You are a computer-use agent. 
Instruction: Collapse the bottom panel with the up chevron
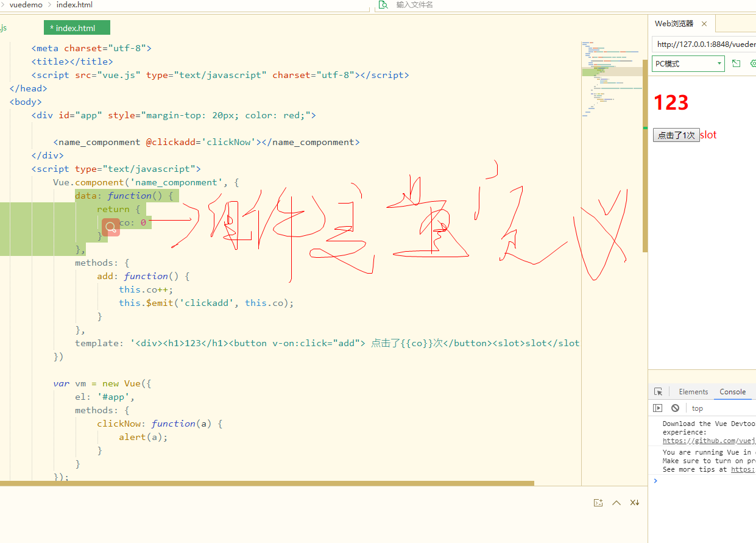coord(616,503)
